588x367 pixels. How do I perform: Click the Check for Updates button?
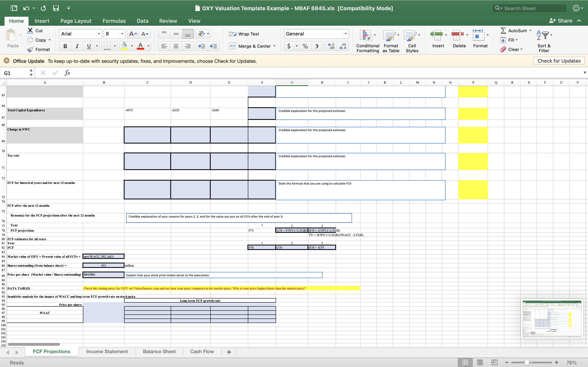point(559,61)
